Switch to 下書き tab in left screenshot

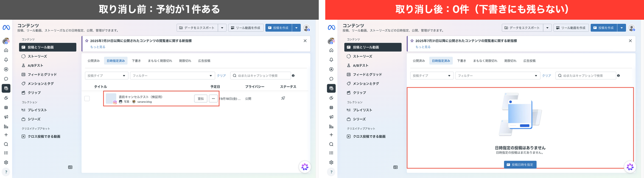136,61
